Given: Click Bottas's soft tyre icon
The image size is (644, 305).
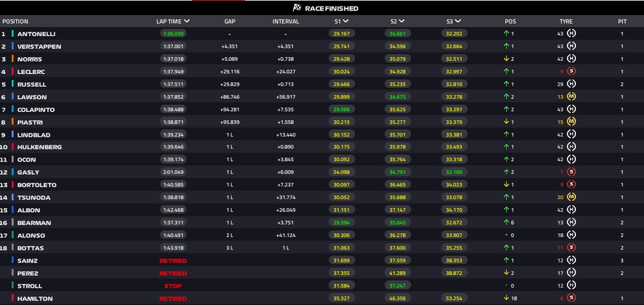Looking at the screenshot, I should tap(571, 247).
